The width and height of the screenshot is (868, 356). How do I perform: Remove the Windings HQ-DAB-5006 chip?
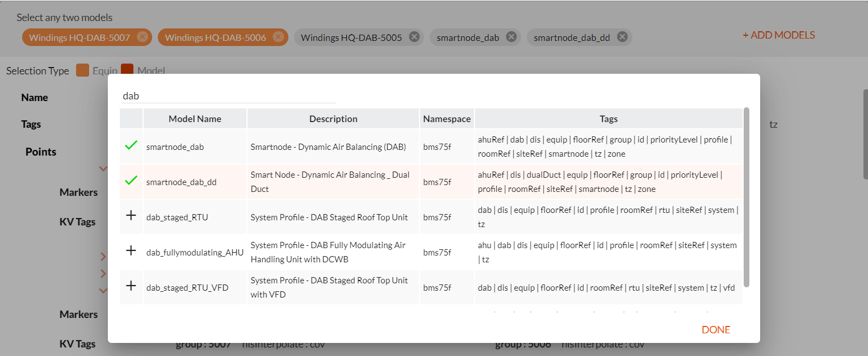278,37
